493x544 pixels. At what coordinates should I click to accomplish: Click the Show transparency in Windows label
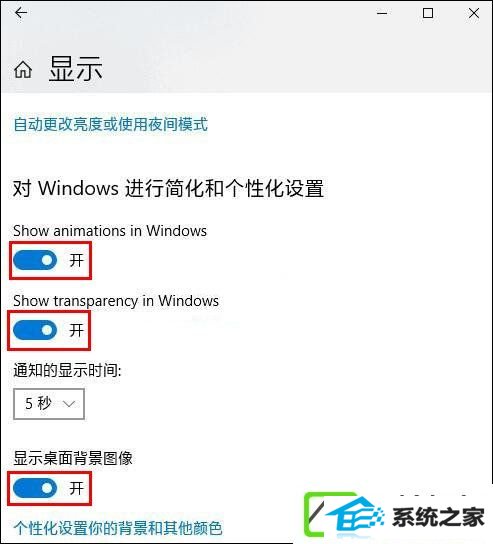(x=116, y=301)
